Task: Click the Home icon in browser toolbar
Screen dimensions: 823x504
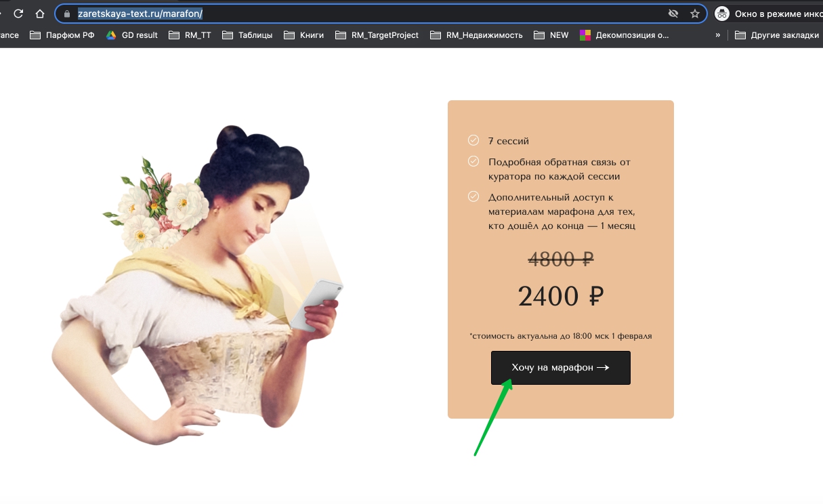Action: tap(40, 14)
